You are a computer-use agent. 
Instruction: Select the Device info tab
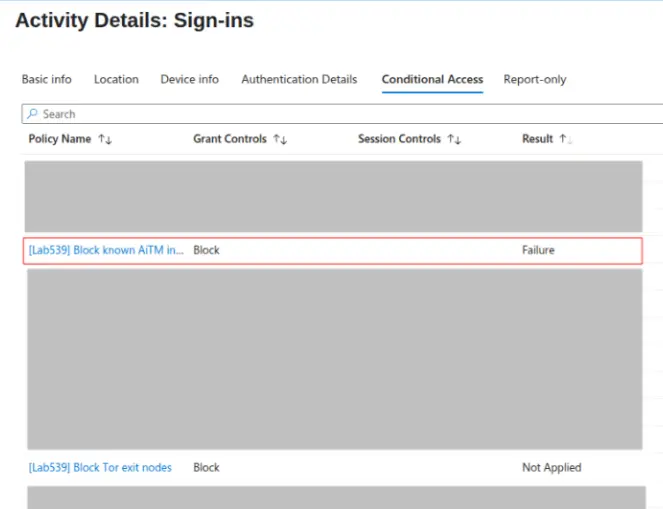189,79
